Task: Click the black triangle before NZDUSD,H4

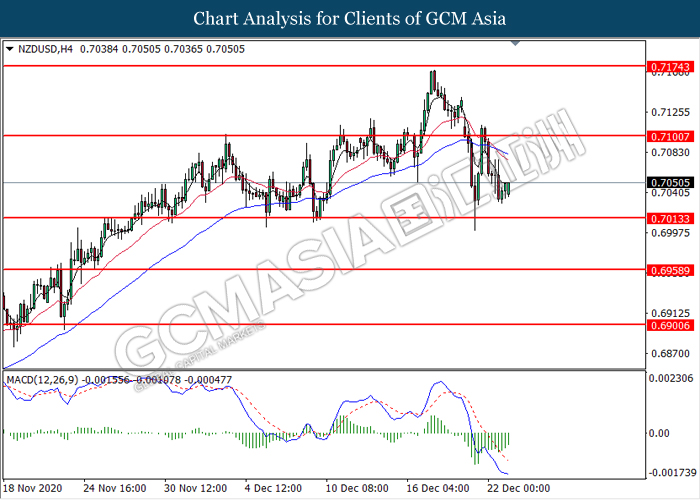Action: tap(9, 49)
